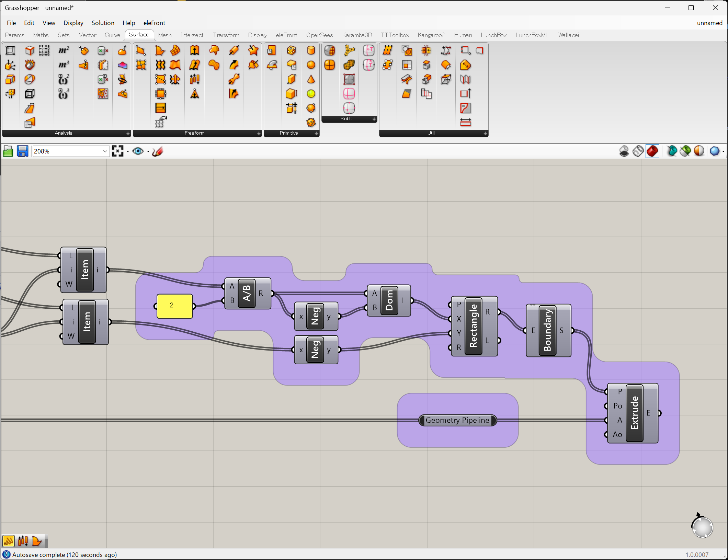
Task: Click the Area m² analysis icon
Action: coord(64,50)
